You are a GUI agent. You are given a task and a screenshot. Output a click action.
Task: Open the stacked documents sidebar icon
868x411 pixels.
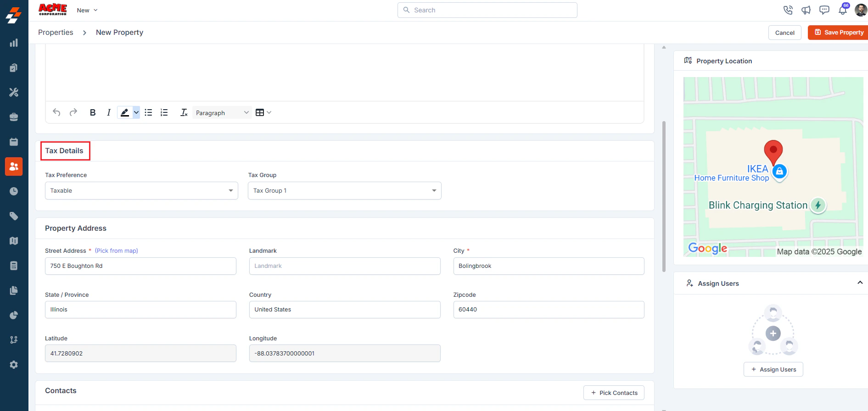[x=14, y=290]
